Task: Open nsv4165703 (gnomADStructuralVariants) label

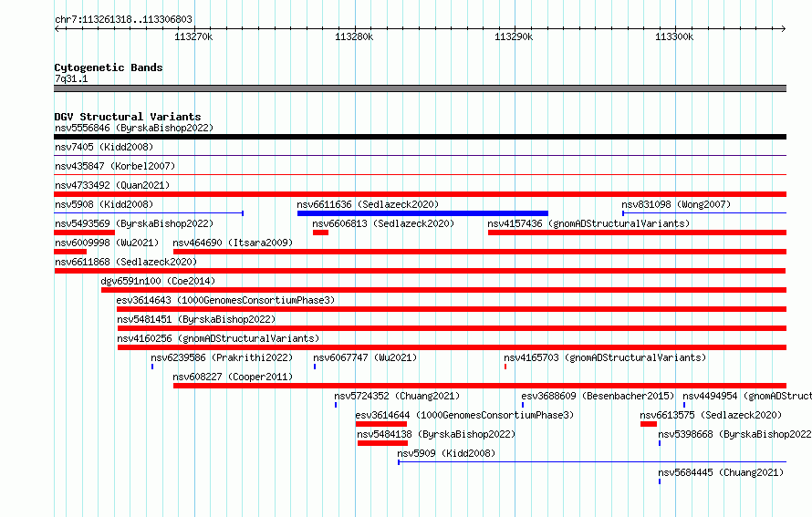Action: coord(606,357)
